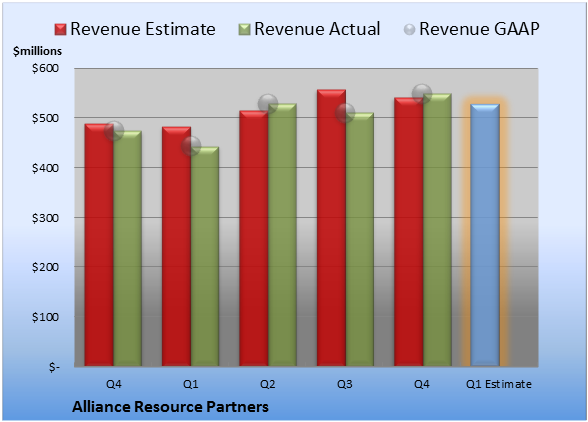588x422 pixels.
Task: Click the '$600' axis value
Action: coord(45,68)
